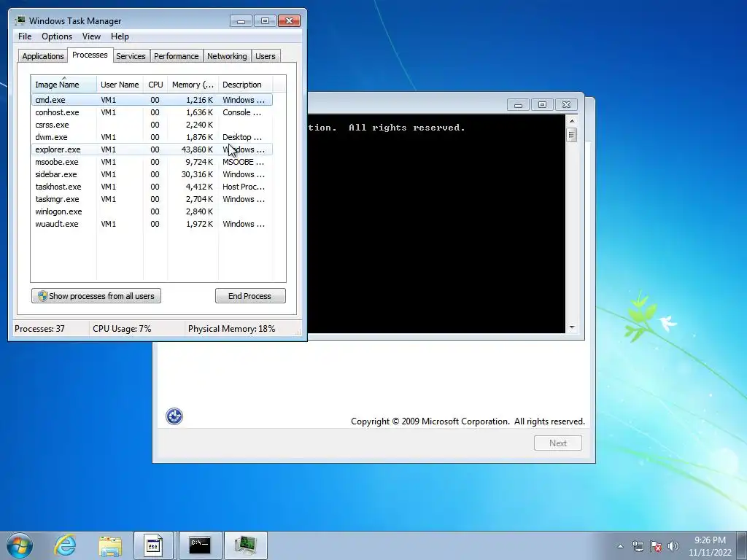
Task: Launch Internet Explorer from the taskbar
Action: click(x=65, y=545)
